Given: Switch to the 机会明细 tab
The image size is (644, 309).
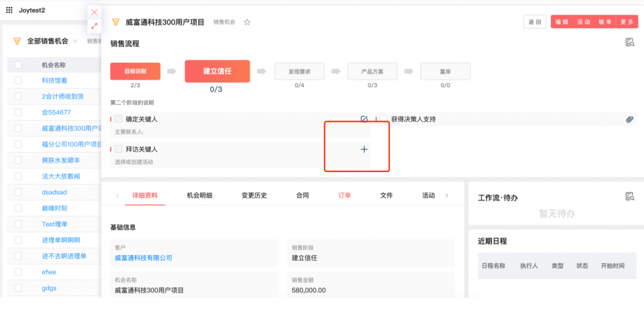Looking at the screenshot, I should click(x=199, y=195).
